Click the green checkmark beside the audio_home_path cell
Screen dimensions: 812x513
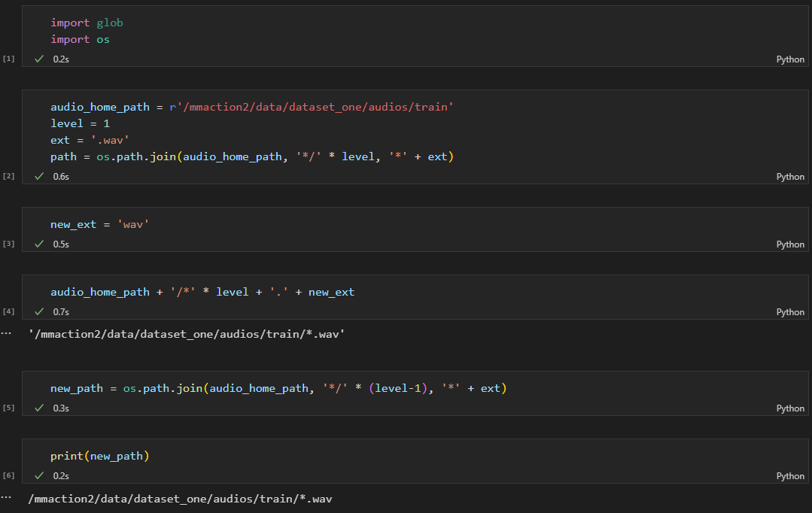click(38, 176)
